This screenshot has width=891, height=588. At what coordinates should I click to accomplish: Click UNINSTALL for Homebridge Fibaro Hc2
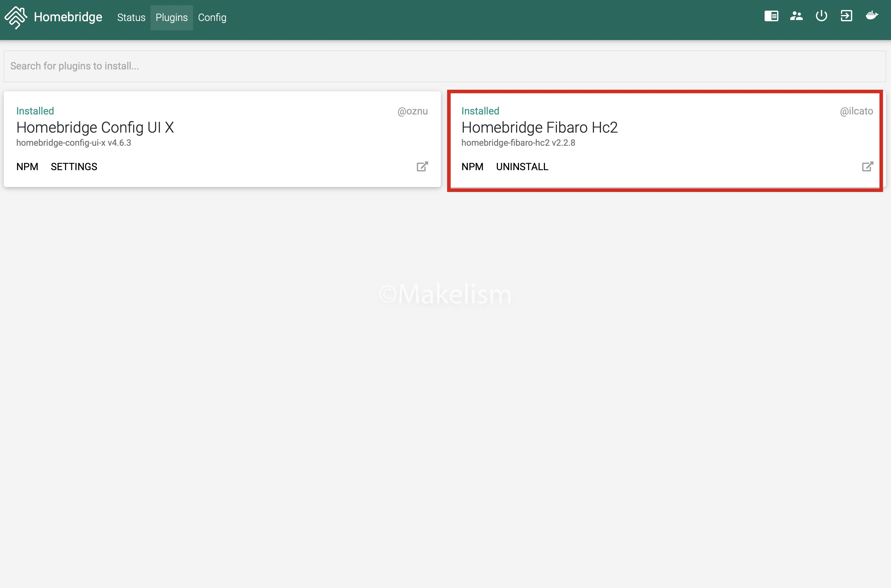[522, 167]
